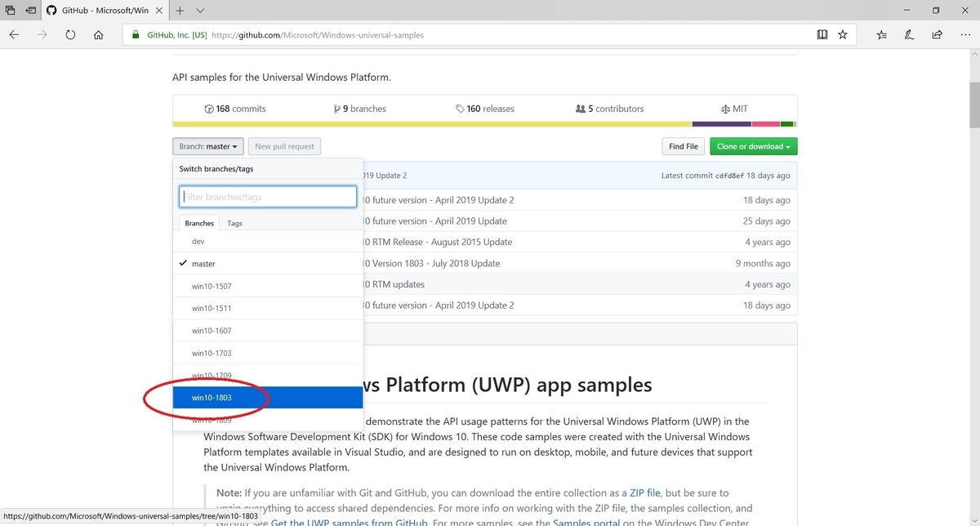Open the browser home page
The height and width of the screenshot is (526, 980).
pyautogui.click(x=99, y=35)
